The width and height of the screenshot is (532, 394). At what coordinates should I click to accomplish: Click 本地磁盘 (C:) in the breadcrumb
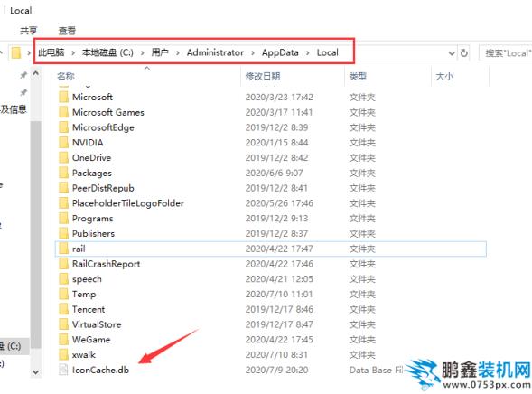click(x=107, y=53)
